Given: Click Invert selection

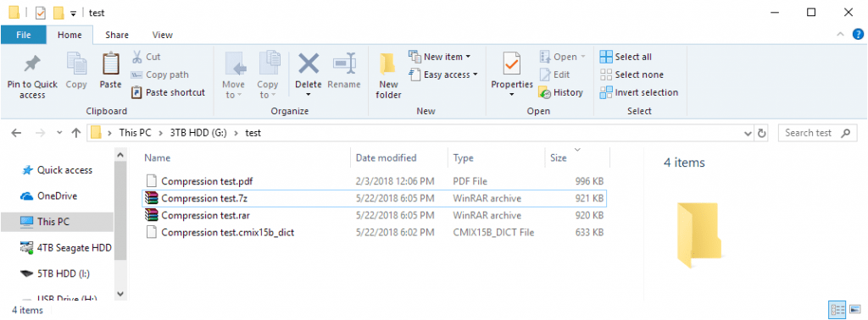Looking at the screenshot, I should (x=639, y=92).
